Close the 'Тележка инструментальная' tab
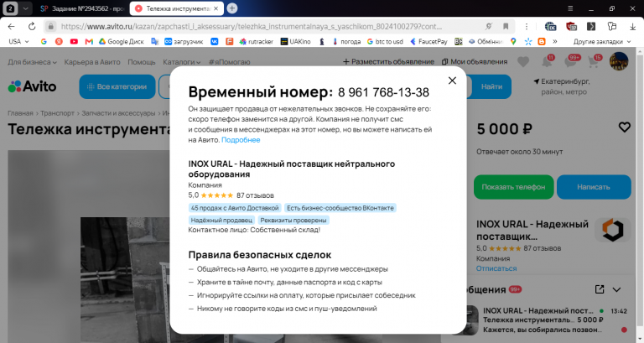 pos(216,8)
